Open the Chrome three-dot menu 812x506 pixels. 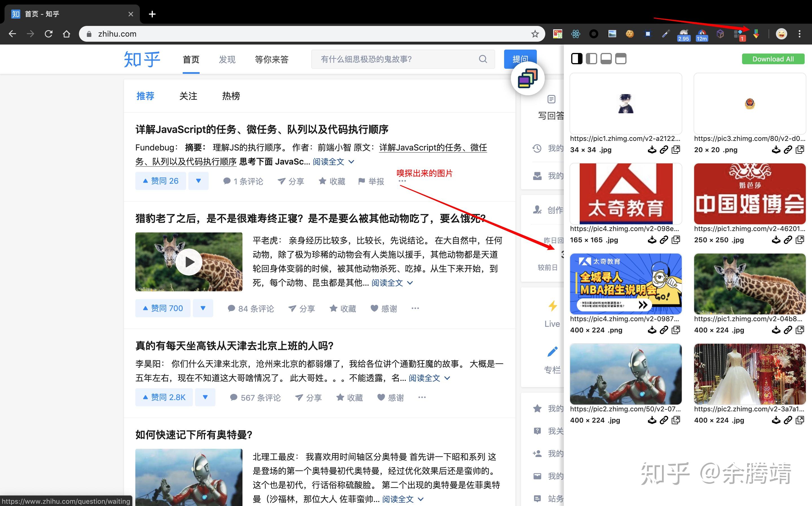(800, 34)
